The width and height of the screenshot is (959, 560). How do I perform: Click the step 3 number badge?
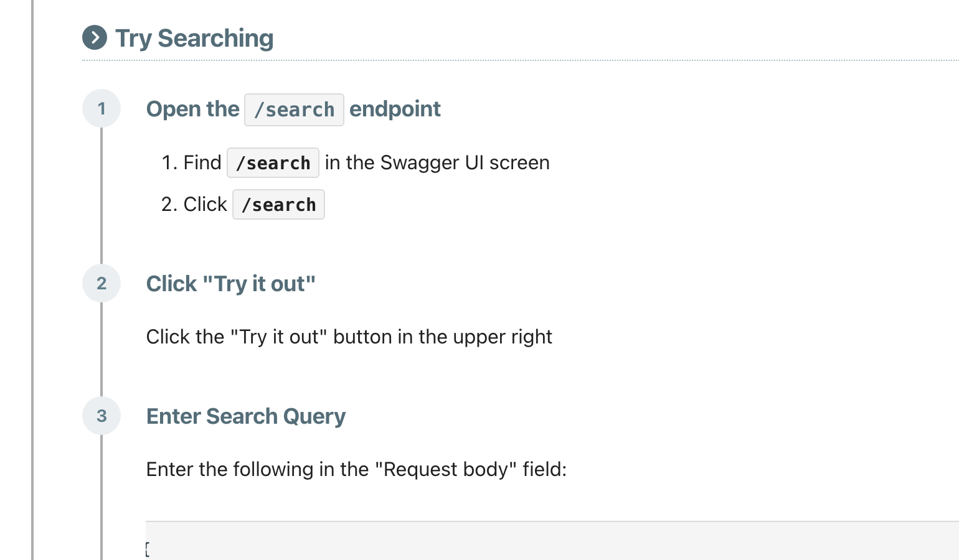(x=102, y=416)
